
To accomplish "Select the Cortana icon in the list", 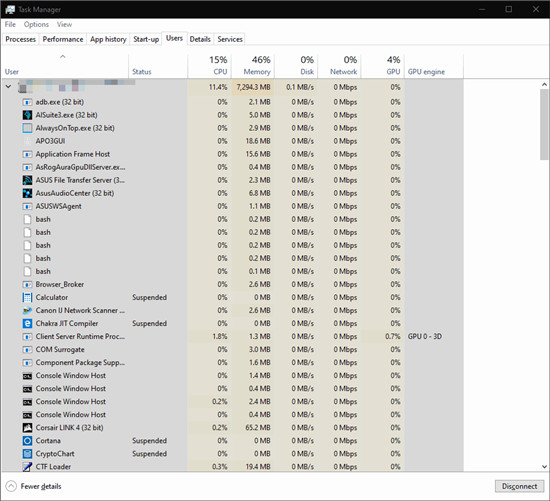I will [x=27, y=441].
